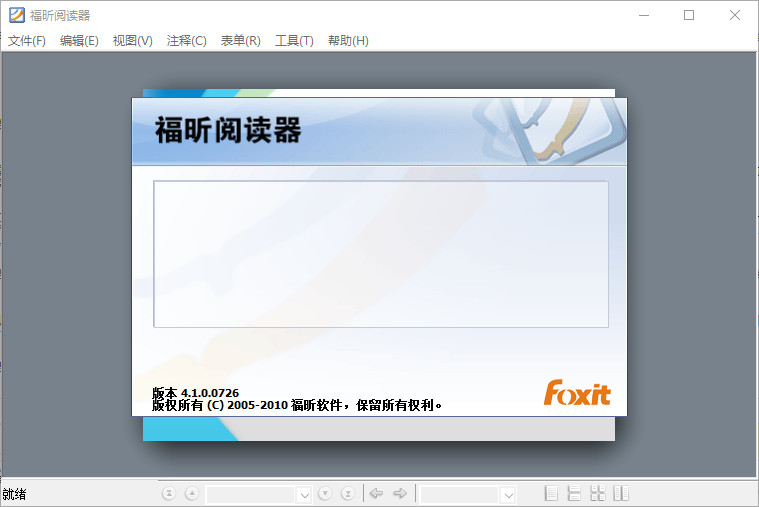Click version text 版本 4.1.0.0726
This screenshot has height=507, width=759.
click(196, 393)
